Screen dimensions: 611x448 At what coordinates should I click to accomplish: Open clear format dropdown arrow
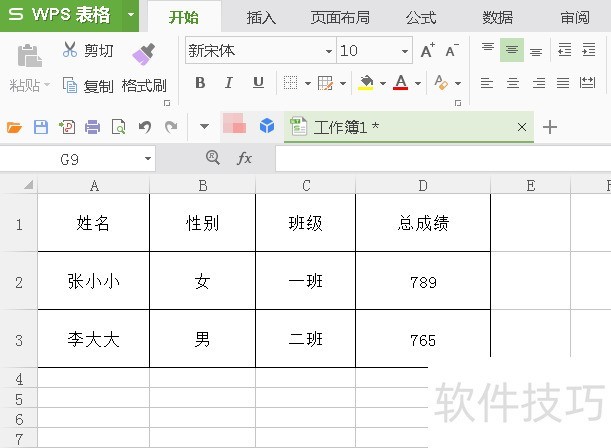point(458,83)
